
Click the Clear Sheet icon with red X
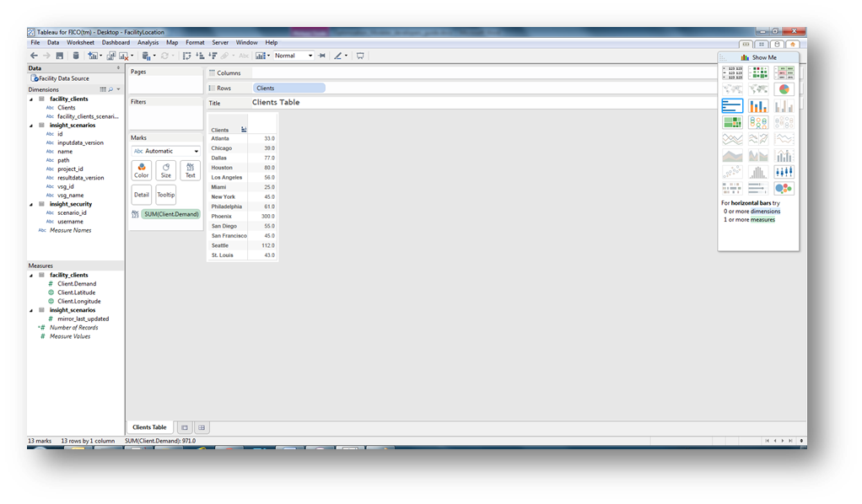point(124,56)
